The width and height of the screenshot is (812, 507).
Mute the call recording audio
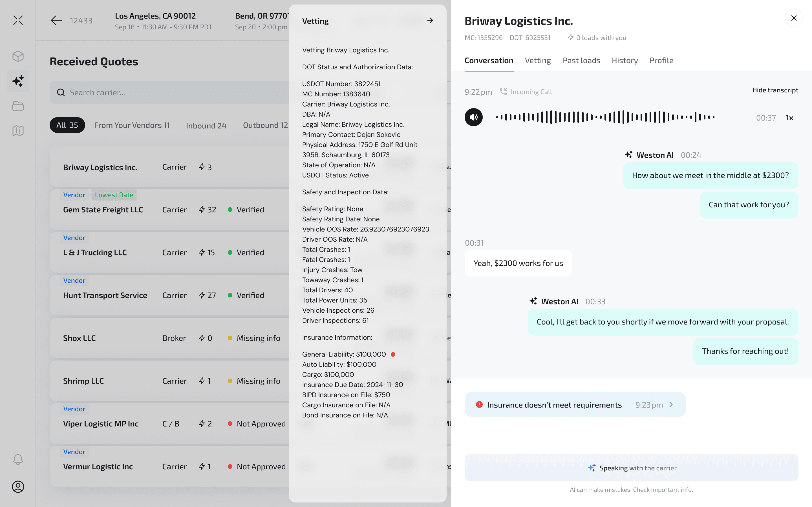coord(473,117)
